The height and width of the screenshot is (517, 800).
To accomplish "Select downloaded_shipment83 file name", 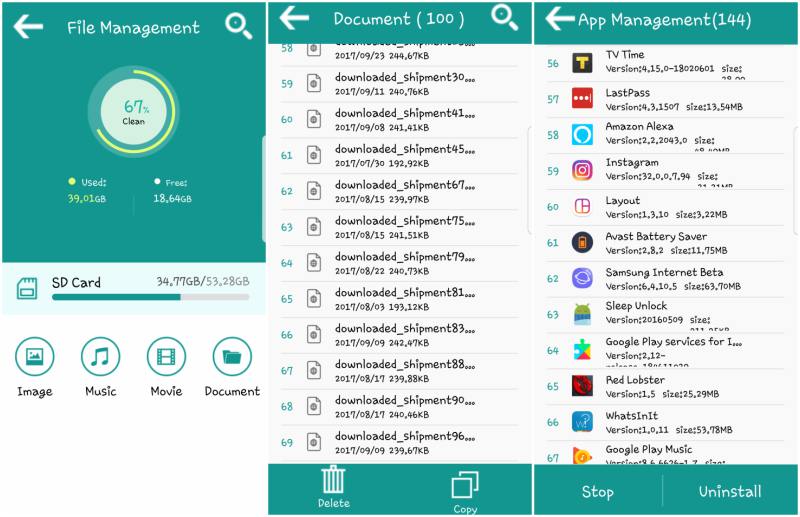I will (x=405, y=329).
